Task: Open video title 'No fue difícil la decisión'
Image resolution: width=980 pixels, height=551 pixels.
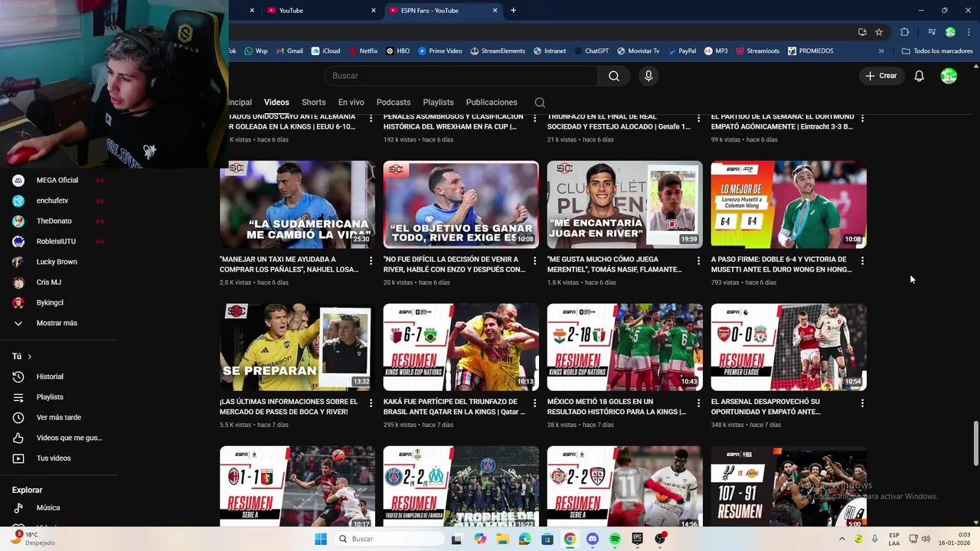Action: click(454, 265)
